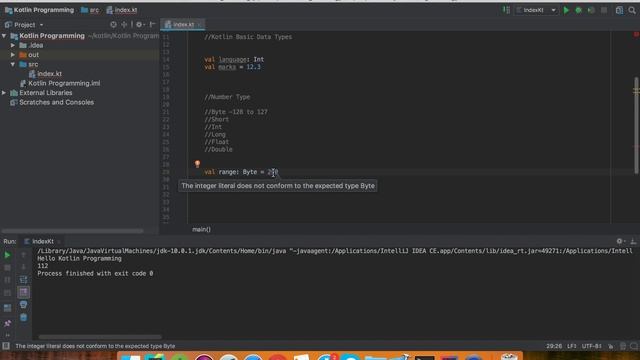640x360 pixels.
Task: Toggle the pin tab icon in Run panel
Action: (x=7, y=324)
